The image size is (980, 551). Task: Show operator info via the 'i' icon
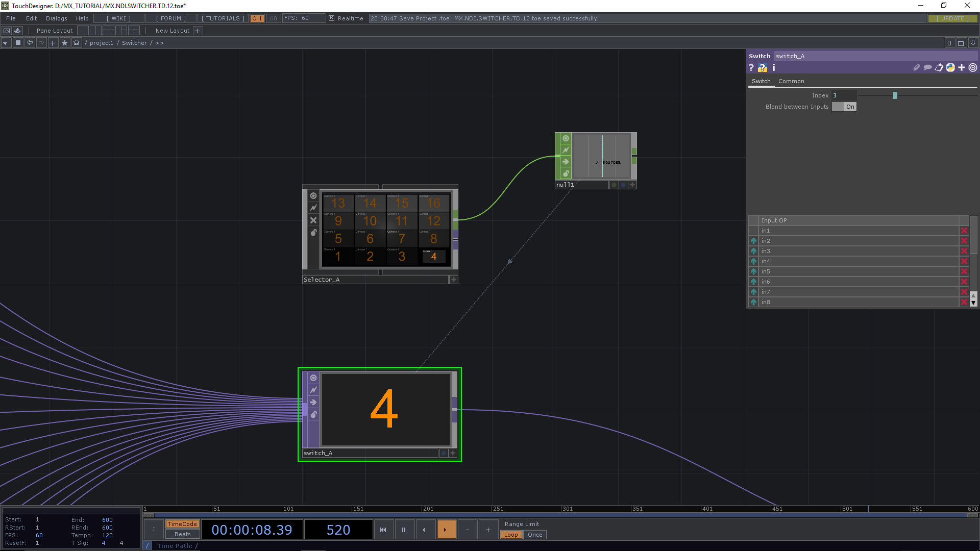click(774, 68)
